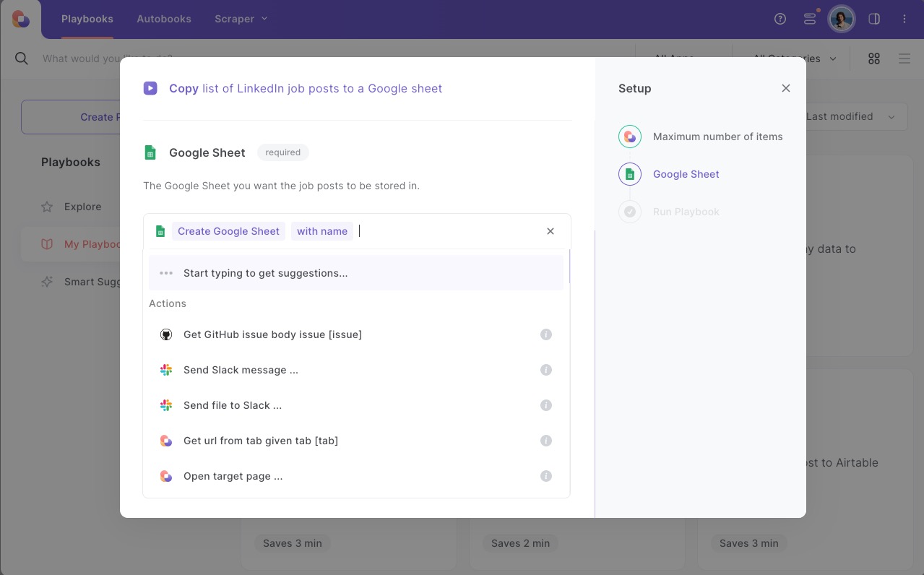Screen dimensions: 924x575
Task: Clear the Create Google Sheet input
Action: point(550,231)
